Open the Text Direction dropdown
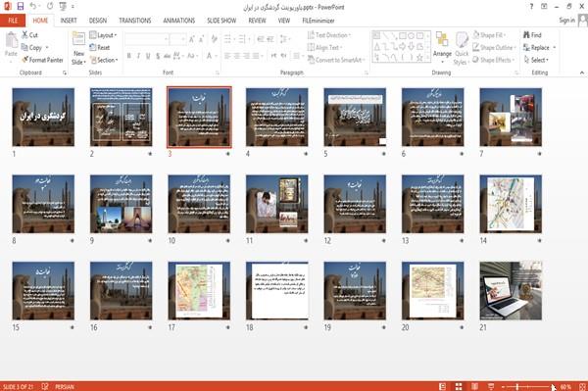588x391 pixels. (x=329, y=35)
